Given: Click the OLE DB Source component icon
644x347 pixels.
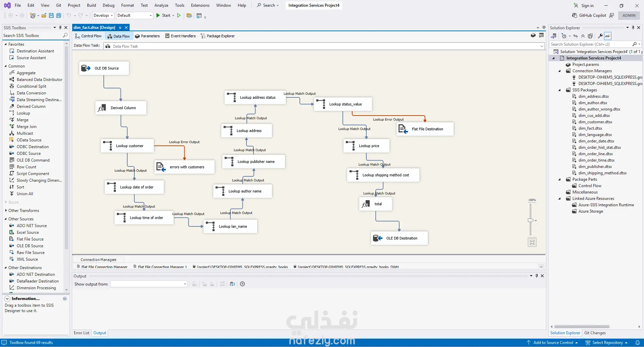Looking at the screenshot, I should (86, 68).
